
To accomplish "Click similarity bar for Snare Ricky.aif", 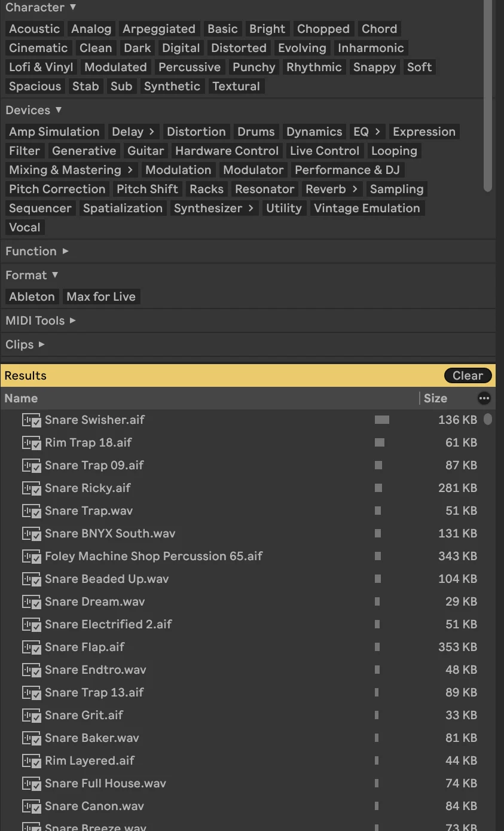I will (378, 488).
